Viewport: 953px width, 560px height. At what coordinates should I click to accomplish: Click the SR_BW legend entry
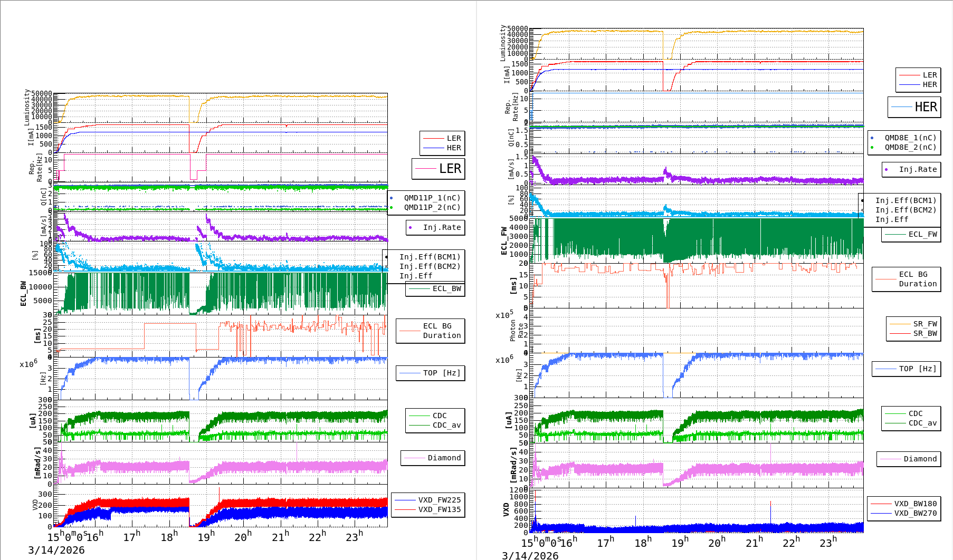(913, 333)
